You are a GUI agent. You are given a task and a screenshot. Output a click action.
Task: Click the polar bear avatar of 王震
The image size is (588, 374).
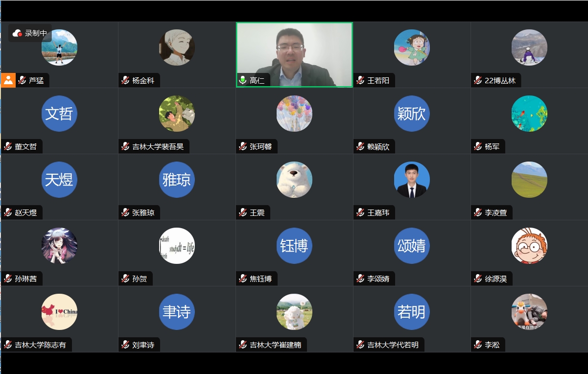coord(294,180)
